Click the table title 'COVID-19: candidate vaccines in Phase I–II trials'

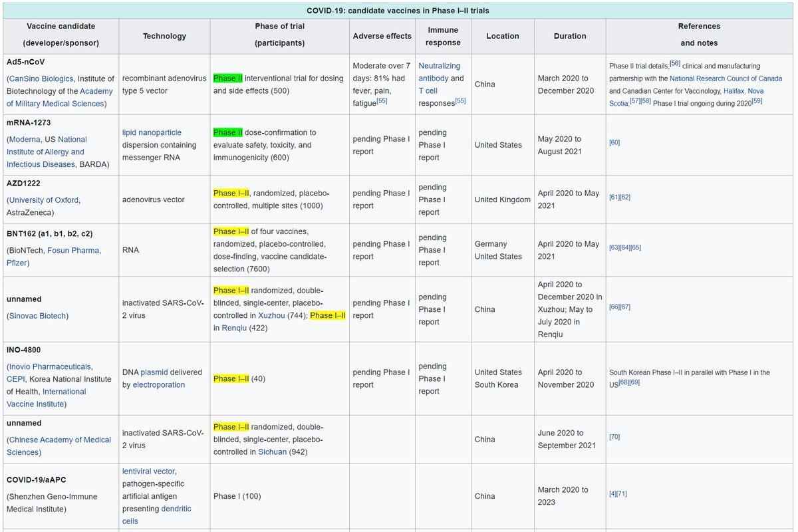(x=398, y=11)
